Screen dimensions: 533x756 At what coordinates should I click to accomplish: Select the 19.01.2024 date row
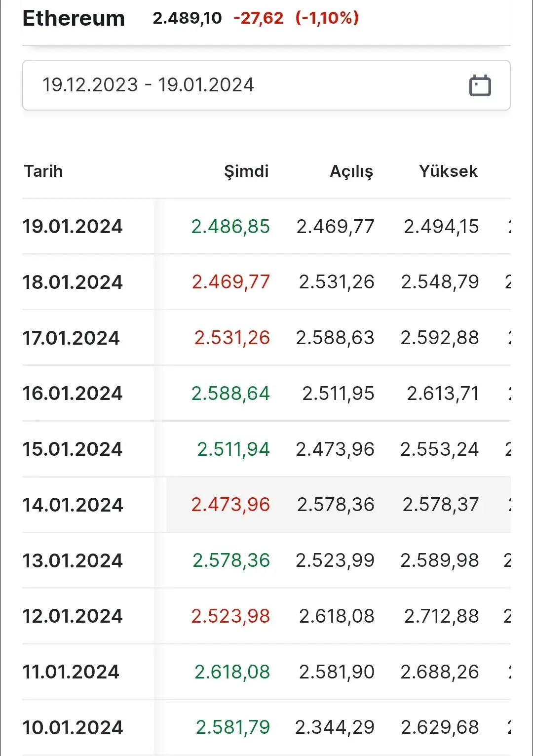(73, 227)
